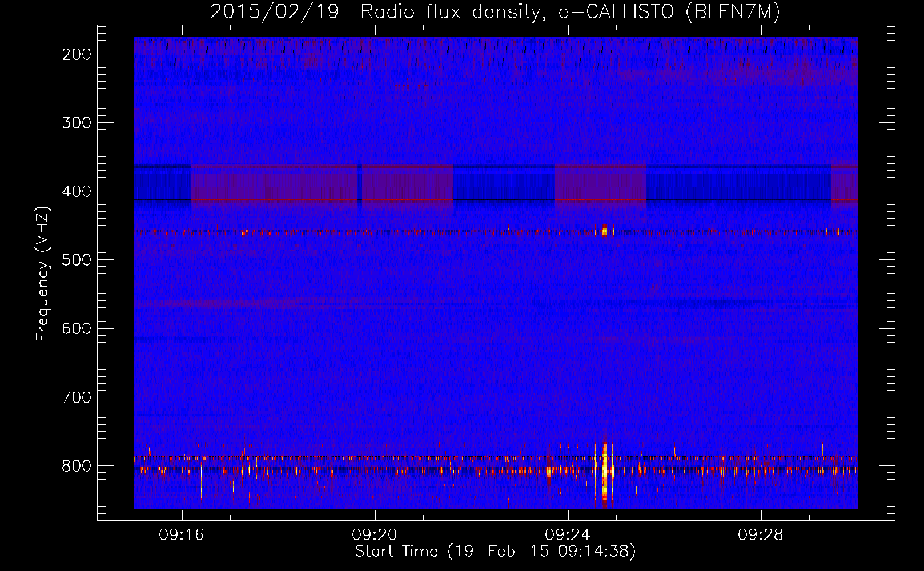Click the 200 frequency tick label
The height and width of the screenshot is (571, 924).
point(76,54)
